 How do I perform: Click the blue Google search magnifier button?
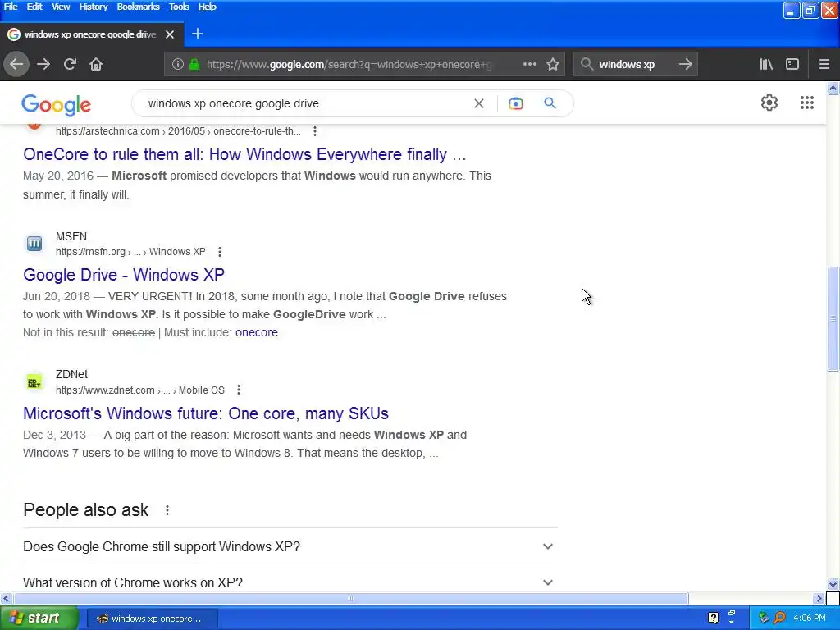550,103
